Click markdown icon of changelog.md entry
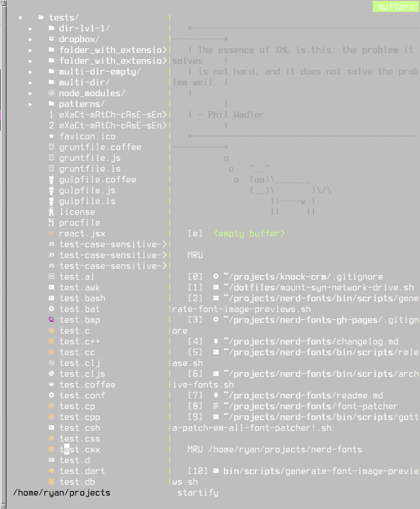This screenshot has width=420, height=509. coord(216,341)
